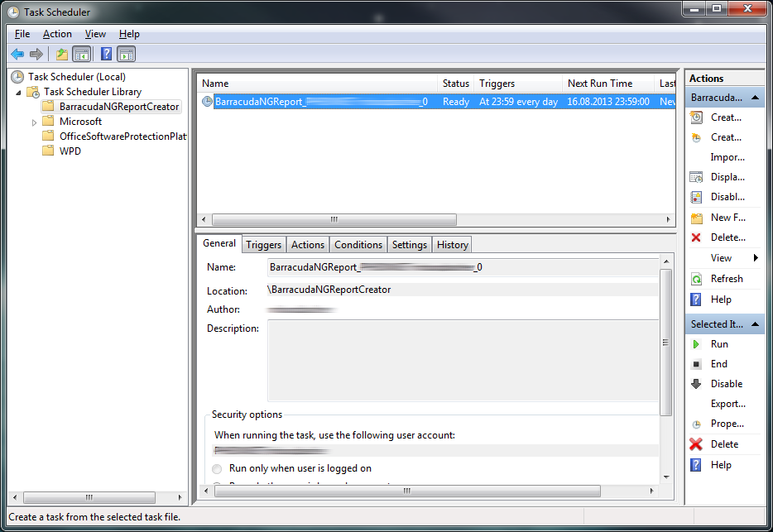Image resolution: width=773 pixels, height=532 pixels.
Task: Switch to the Actions tab
Action: point(308,245)
